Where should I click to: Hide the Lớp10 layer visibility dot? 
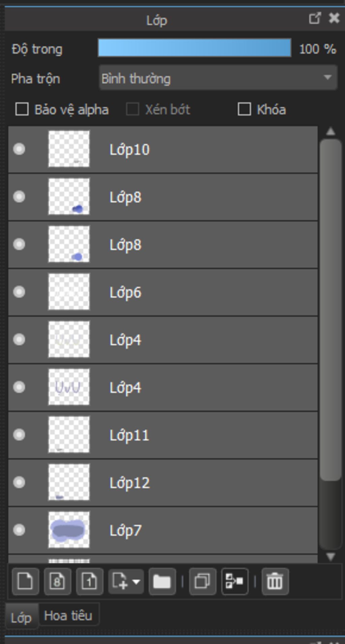(19, 149)
